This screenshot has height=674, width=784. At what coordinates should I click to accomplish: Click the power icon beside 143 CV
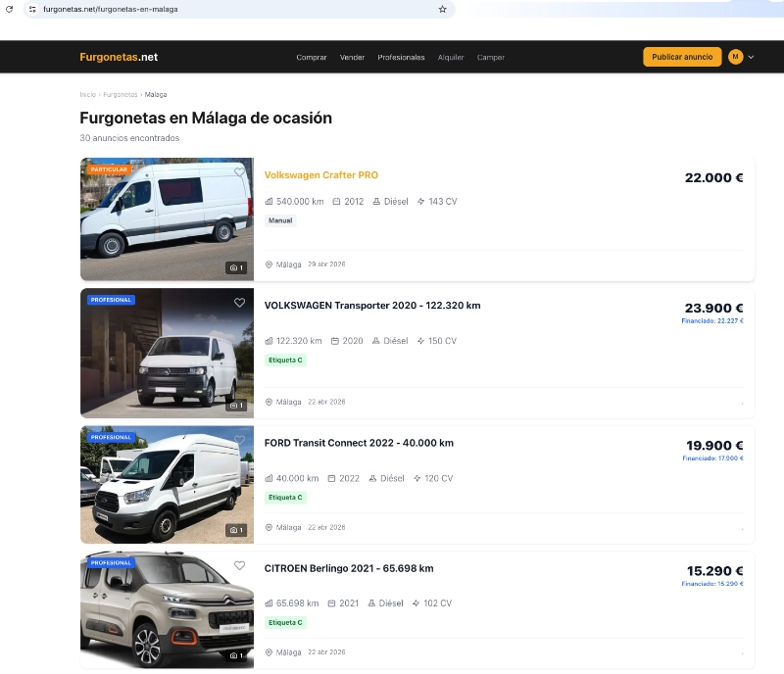tap(421, 202)
